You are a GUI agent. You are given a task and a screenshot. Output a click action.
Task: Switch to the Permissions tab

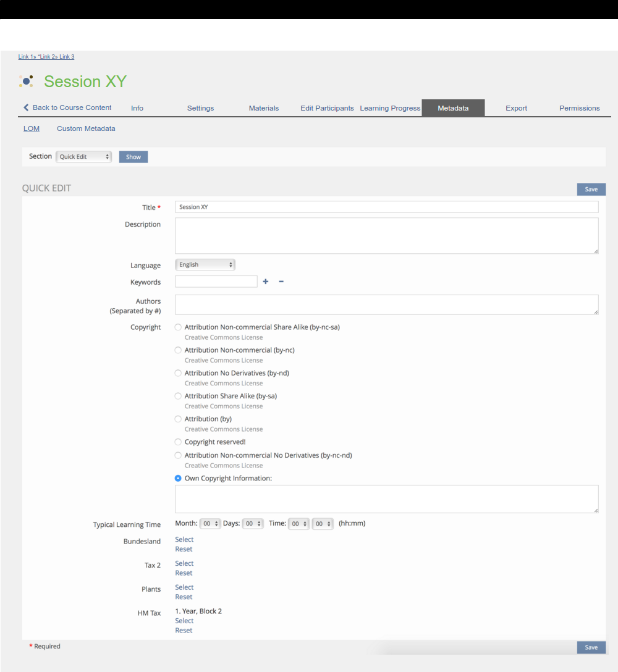pos(579,108)
